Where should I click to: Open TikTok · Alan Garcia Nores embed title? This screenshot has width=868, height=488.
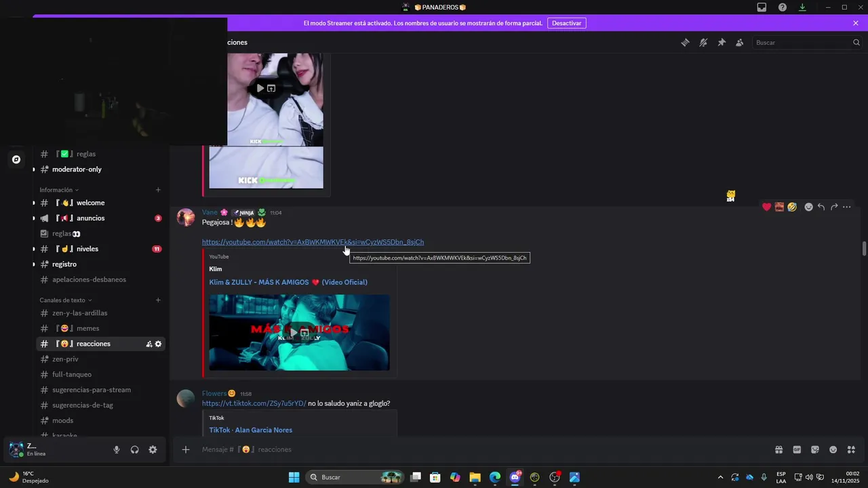251,430
